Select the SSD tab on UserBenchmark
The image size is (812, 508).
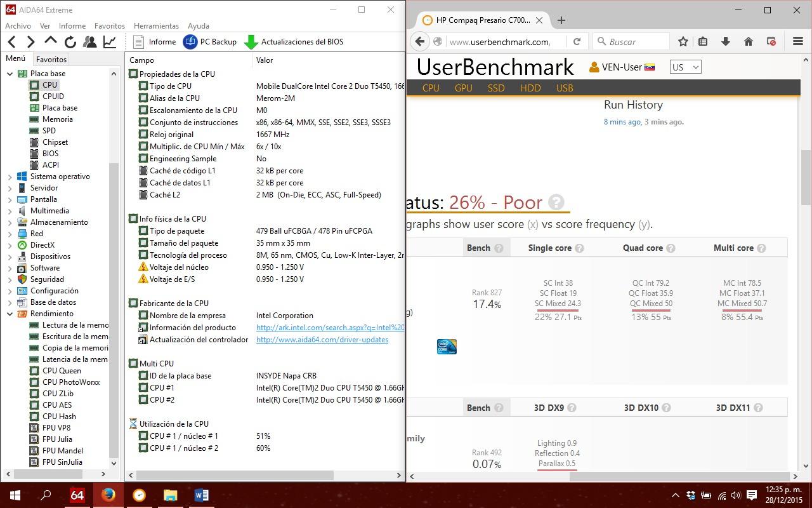point(496,88)
